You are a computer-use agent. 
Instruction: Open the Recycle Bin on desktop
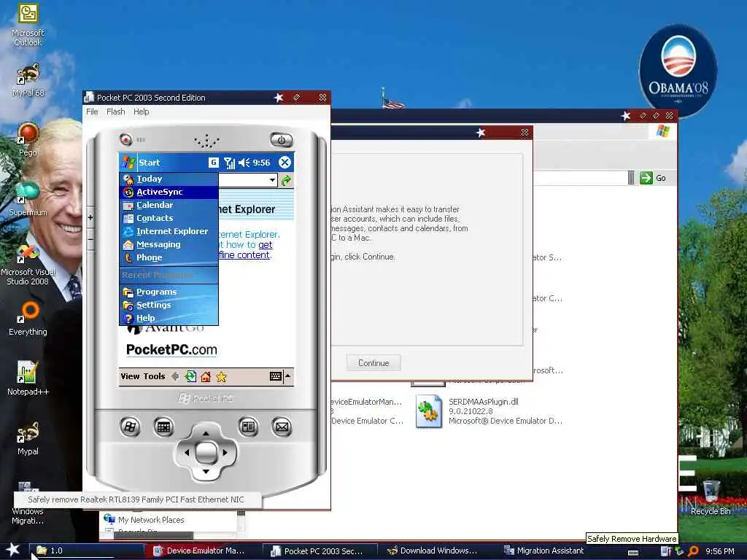(711, 497)
